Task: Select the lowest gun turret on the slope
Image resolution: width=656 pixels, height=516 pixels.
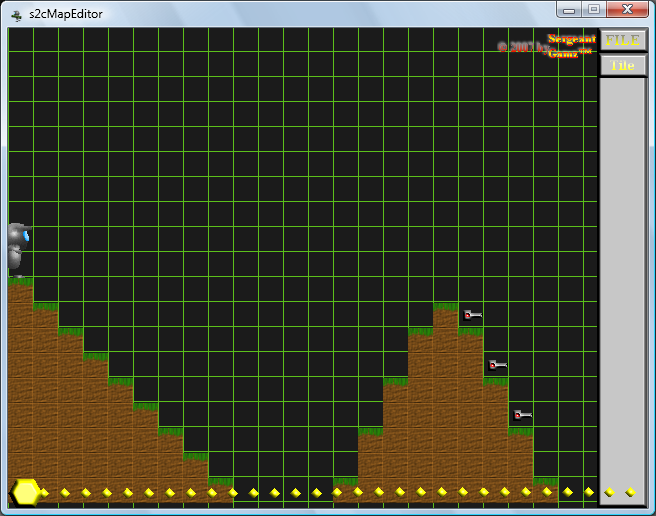Action: click(x=523, y=415)
